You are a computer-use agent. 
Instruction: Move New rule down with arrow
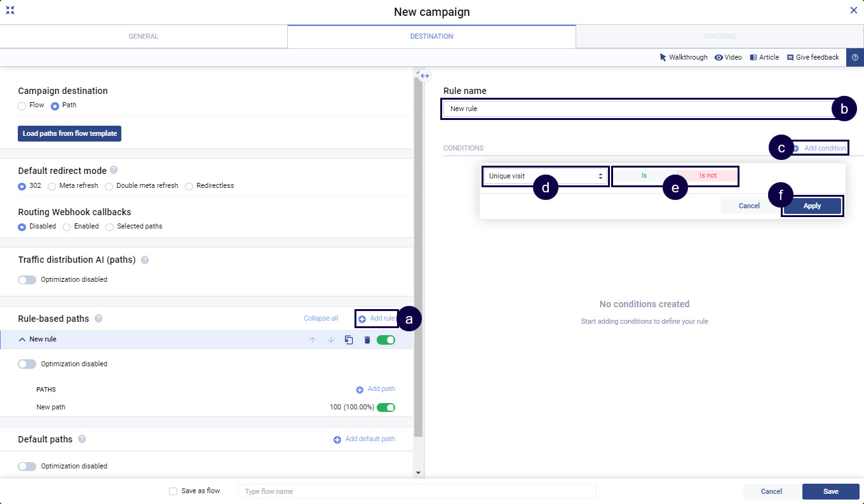pos(331,340)
